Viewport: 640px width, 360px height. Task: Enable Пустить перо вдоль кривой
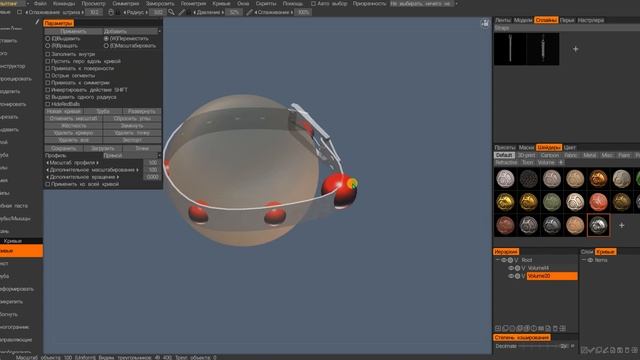(x=48, y=61)
